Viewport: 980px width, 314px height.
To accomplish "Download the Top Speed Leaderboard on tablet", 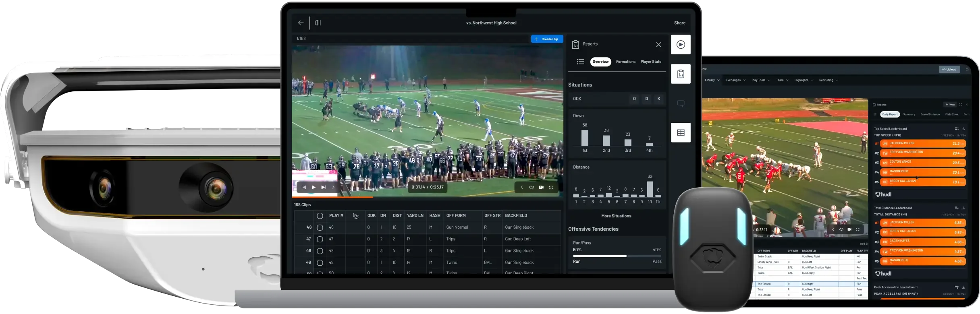I will (x=963, y=129).
